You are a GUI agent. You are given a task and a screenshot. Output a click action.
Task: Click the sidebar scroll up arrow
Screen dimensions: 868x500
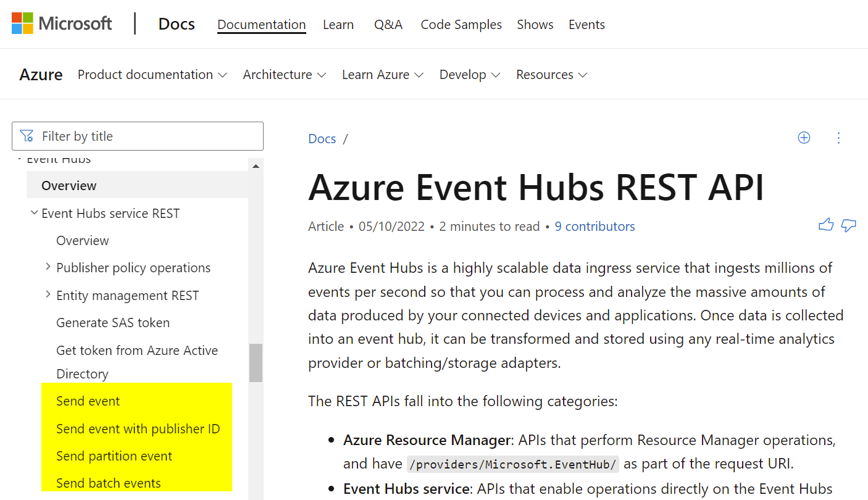256,166
